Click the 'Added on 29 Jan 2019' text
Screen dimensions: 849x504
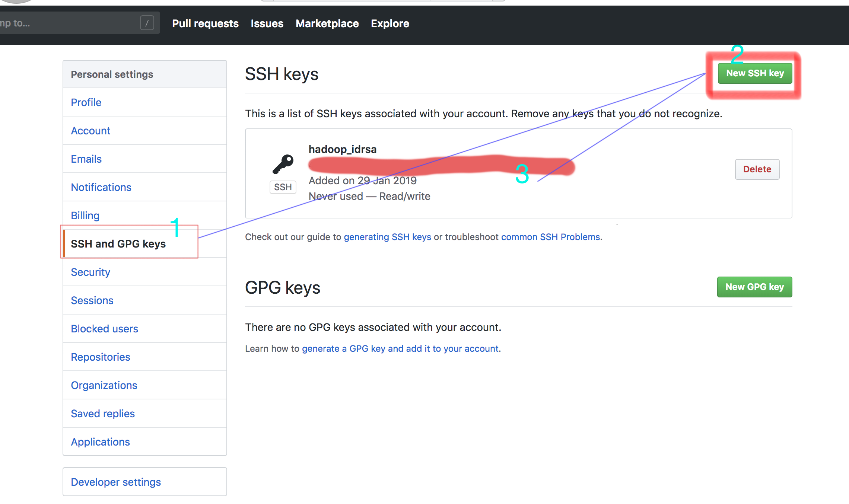[363, 181]
